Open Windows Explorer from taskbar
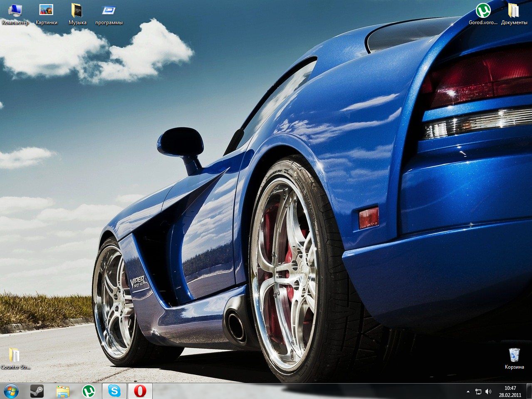The height and width of the screenshot is (399, 532). (63, 391)
